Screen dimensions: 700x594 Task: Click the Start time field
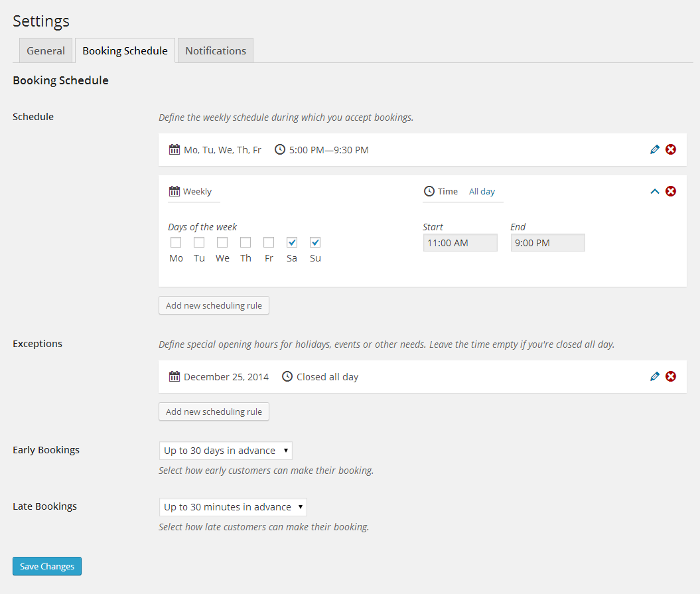pos(460,243)
